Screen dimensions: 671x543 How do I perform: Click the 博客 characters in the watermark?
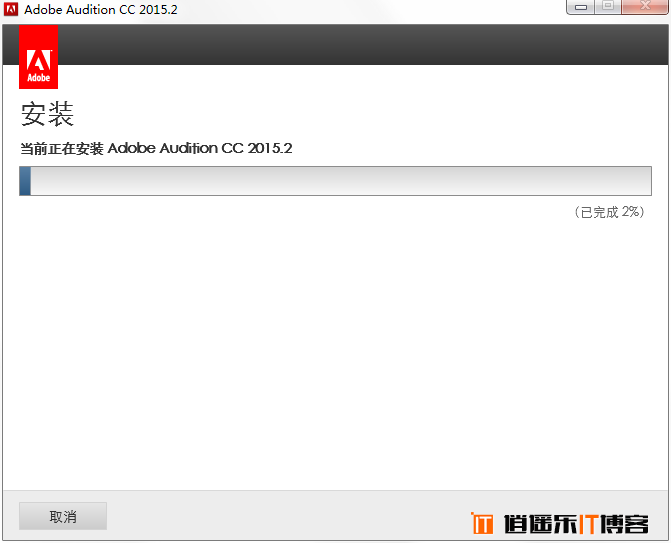tap(624, 524)
